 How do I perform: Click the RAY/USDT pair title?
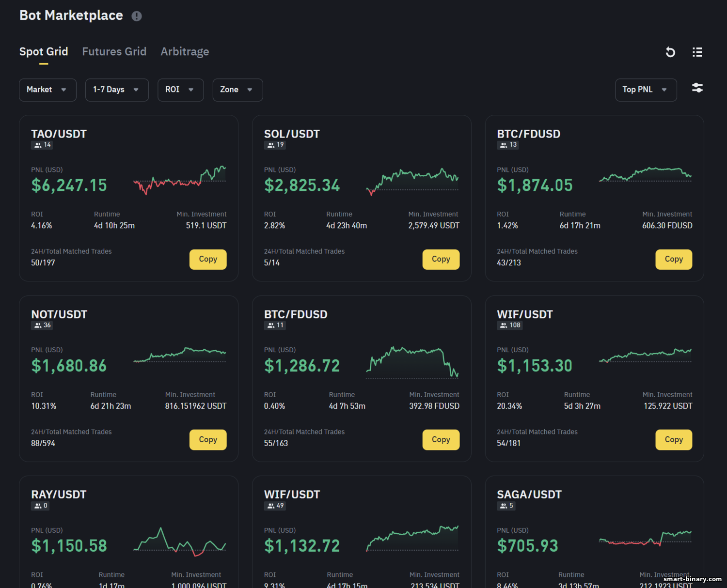pos(59,495)
